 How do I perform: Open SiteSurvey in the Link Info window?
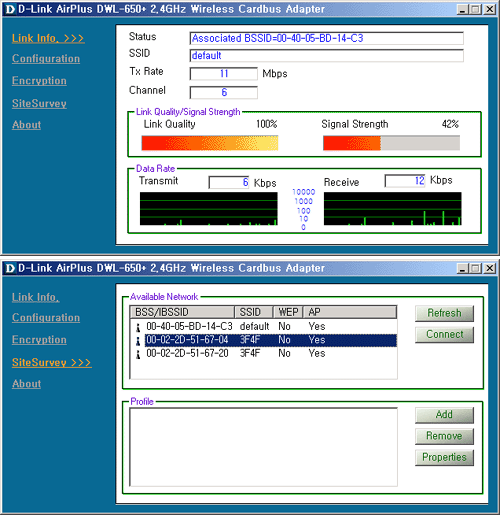point(39,103)
